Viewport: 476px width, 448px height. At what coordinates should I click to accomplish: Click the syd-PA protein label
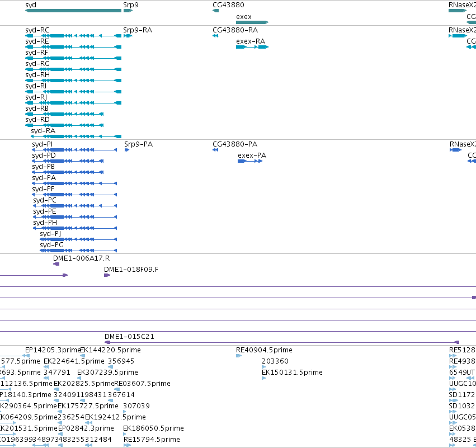(44, 178)
